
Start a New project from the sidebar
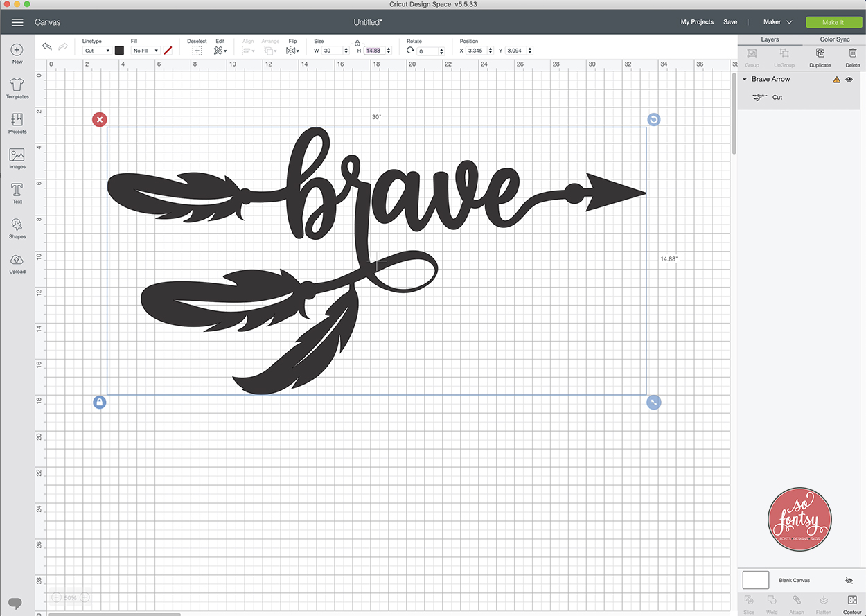click(17, 54)
